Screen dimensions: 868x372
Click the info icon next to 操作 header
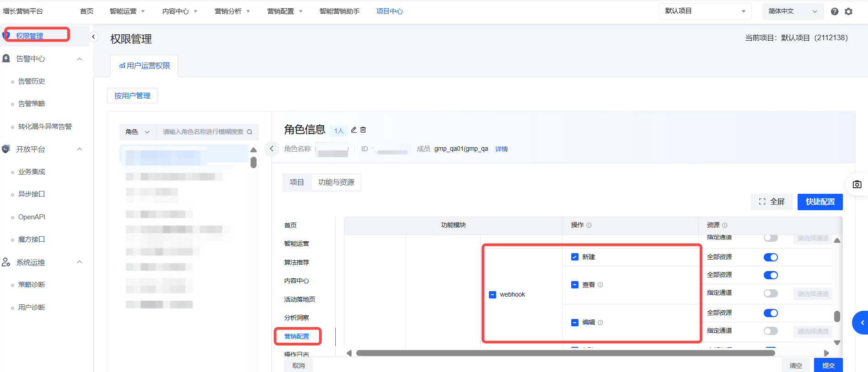point(589,225)
